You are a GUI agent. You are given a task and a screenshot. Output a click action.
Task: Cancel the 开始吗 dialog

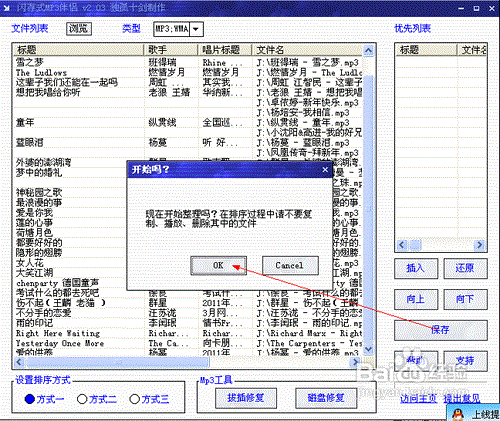pyautogui.click(x=290, y=265)
